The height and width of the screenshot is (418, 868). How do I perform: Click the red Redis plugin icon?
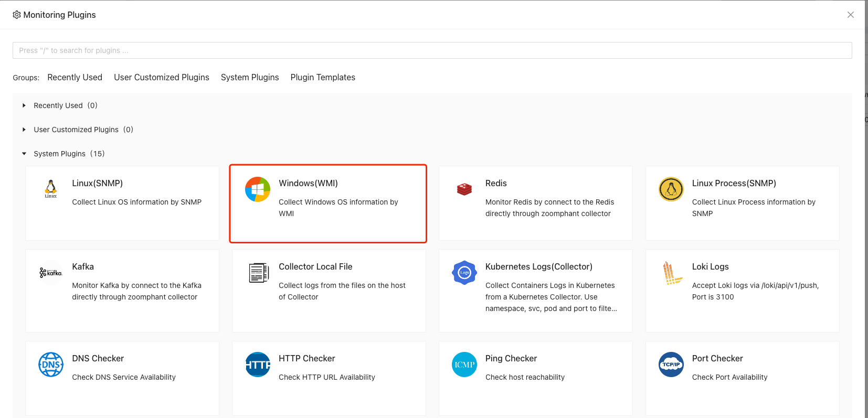464,189
